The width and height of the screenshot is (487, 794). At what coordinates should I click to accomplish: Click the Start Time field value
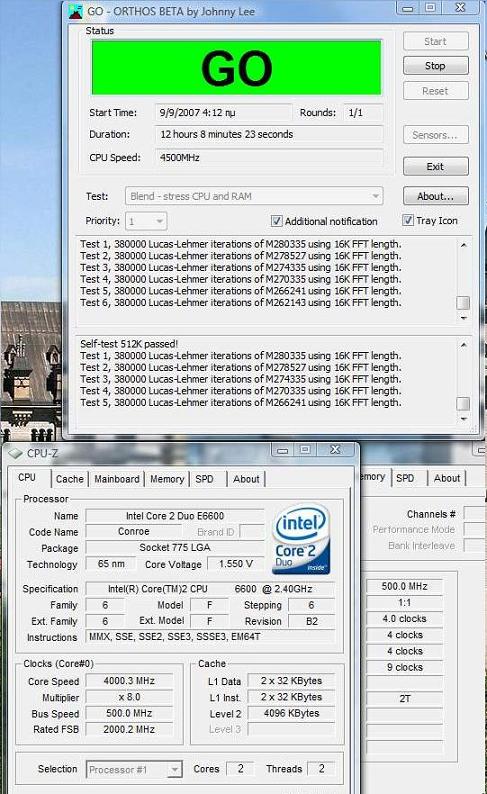click(223, 112)
